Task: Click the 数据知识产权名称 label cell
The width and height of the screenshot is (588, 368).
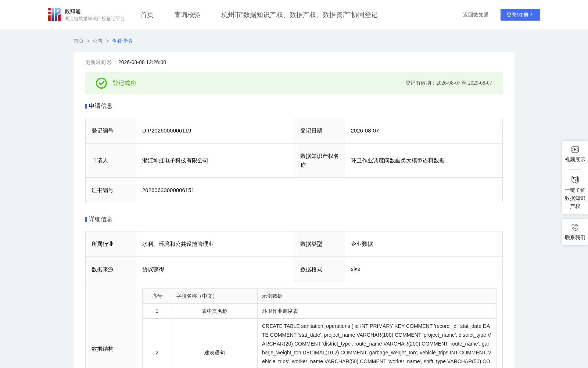Action: [320, 160]
